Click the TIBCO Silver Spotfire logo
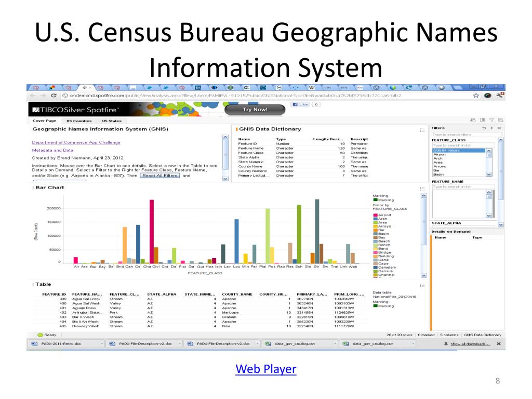The width and height of the screenshot is (532, 399). (x=75, y=110)
